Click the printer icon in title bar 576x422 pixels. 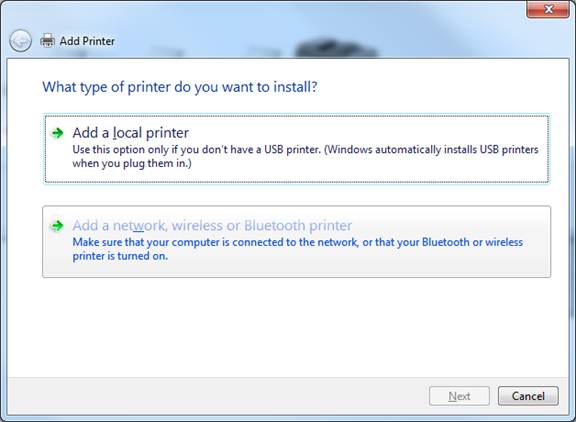tap(47, 41)
